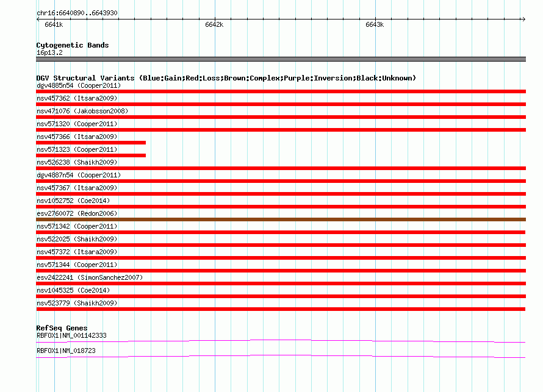This screenshot has width=543, height=392.
Task: Click the red bar for dgv4885n54 (Cooper2011)
Action: [281, 91]
